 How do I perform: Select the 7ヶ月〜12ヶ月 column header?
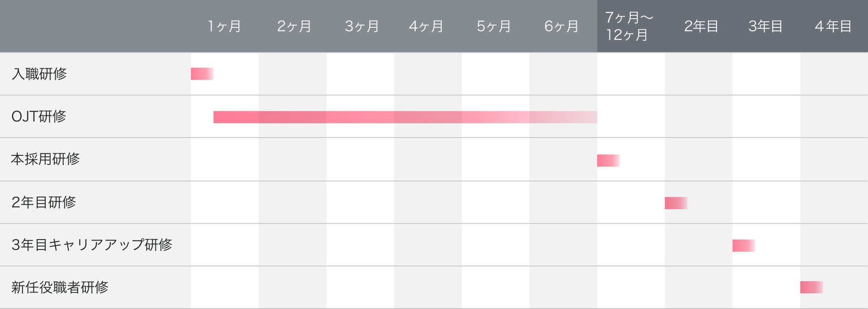[x=629, y=26]
